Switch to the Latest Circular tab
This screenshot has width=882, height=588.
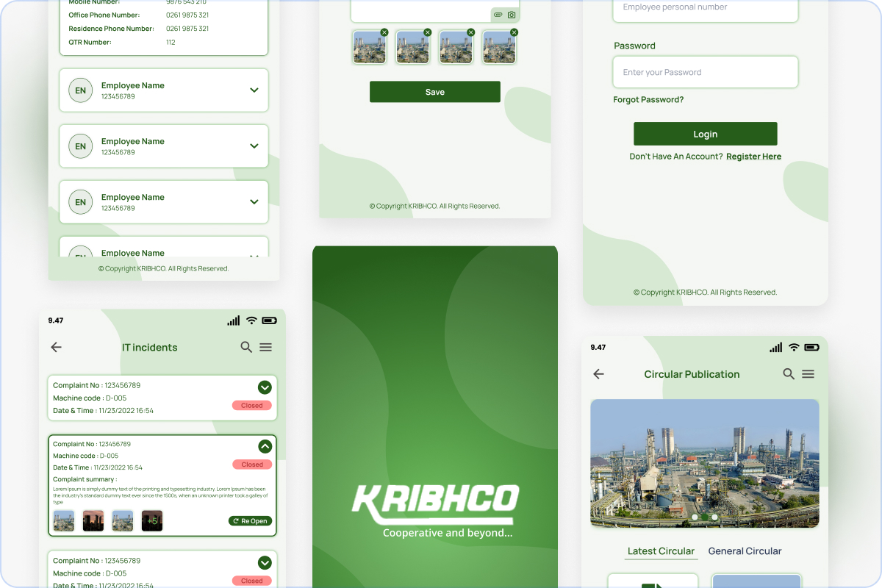click(x=661, y=551)
